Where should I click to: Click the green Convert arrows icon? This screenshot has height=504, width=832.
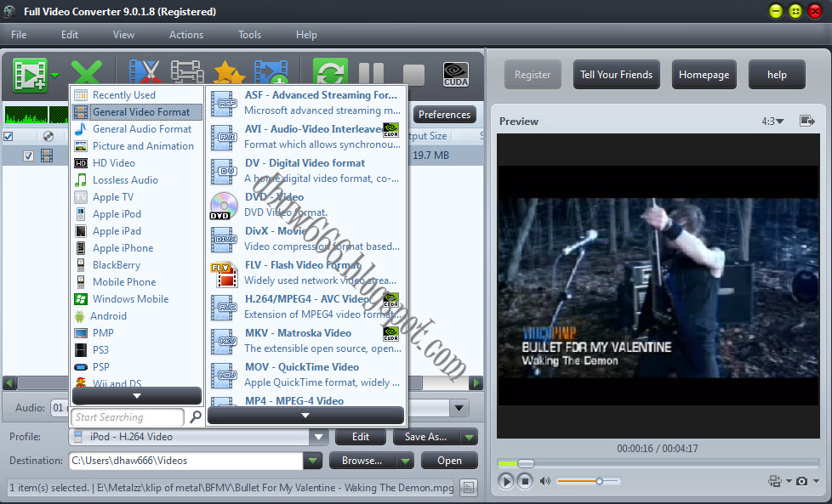pyautogui.click(x=330, y=71)
